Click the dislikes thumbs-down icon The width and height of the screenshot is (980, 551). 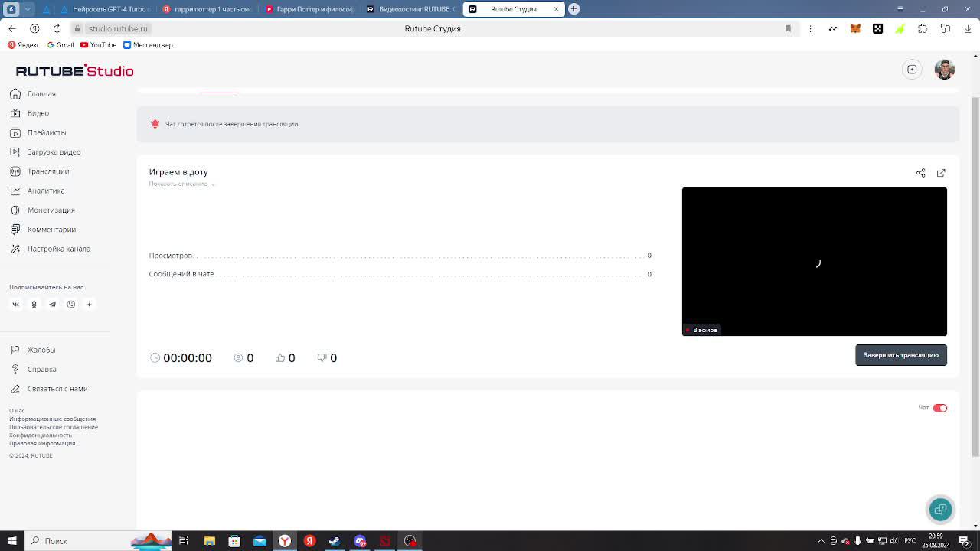point(322,358)
